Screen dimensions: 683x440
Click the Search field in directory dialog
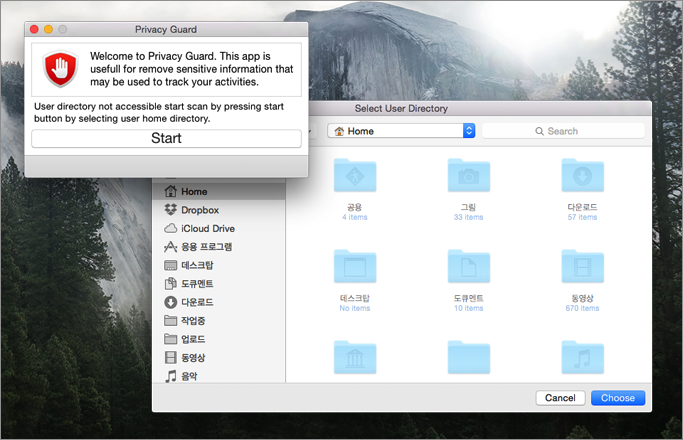(563, 131)
